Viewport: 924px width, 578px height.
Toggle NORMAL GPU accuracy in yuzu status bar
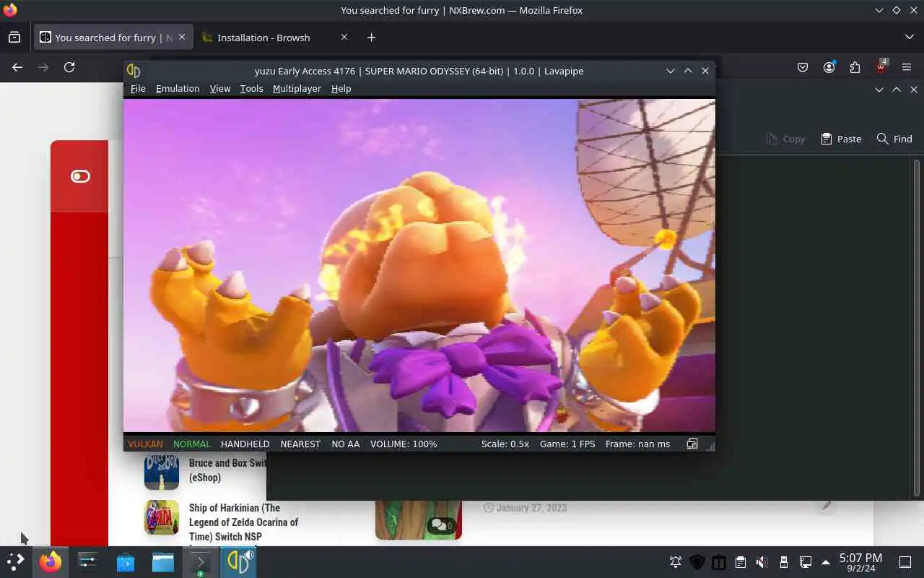coord(191,444)
